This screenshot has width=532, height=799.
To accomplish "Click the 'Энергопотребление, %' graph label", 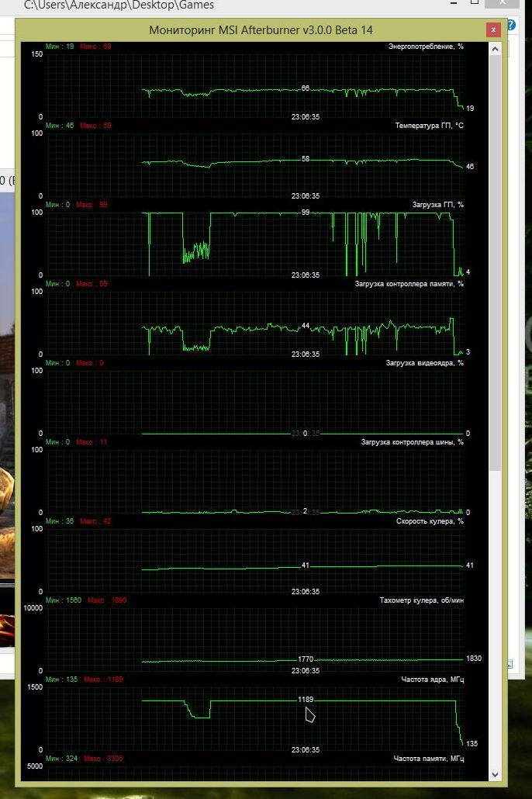I will point(426,47).
